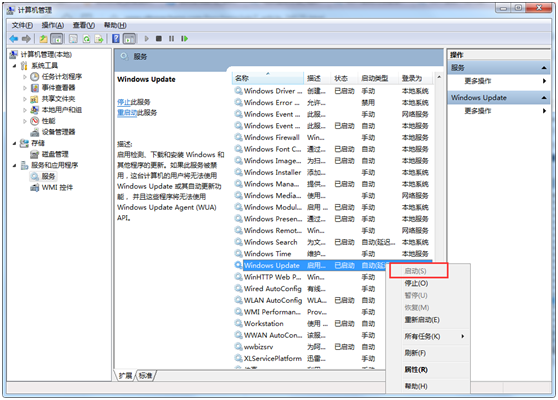Select WMI 控件 in the tree
The height and width of the screenshot is (400, 558).
[57, 187]
